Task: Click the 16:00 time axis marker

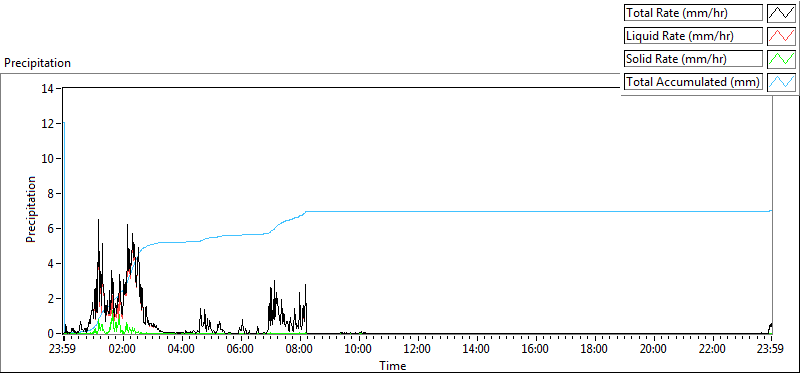Action: coord(536,349)
